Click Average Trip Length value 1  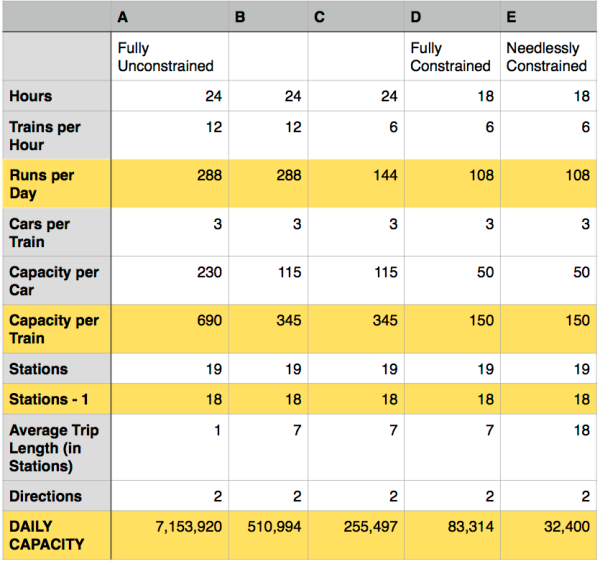218,430
